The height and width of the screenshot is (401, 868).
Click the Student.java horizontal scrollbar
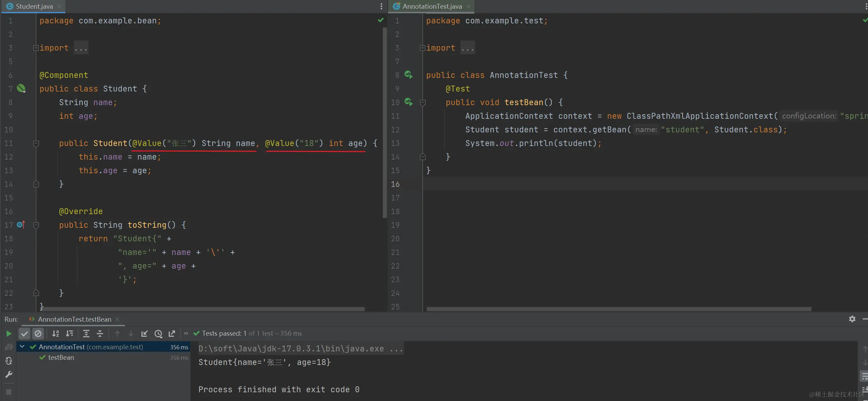pyautogui.click(x=203, y=309)
